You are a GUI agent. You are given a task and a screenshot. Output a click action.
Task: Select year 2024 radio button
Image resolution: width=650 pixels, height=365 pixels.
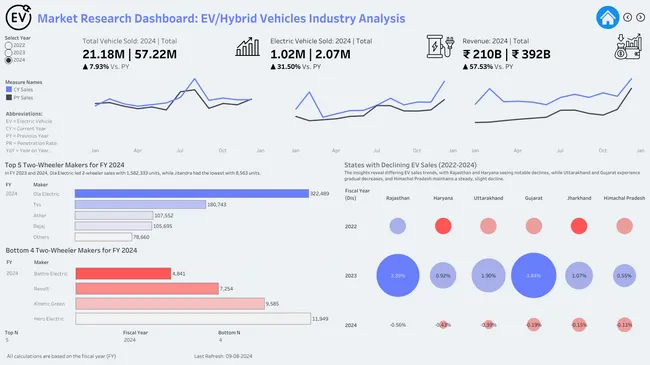point(8,60)
